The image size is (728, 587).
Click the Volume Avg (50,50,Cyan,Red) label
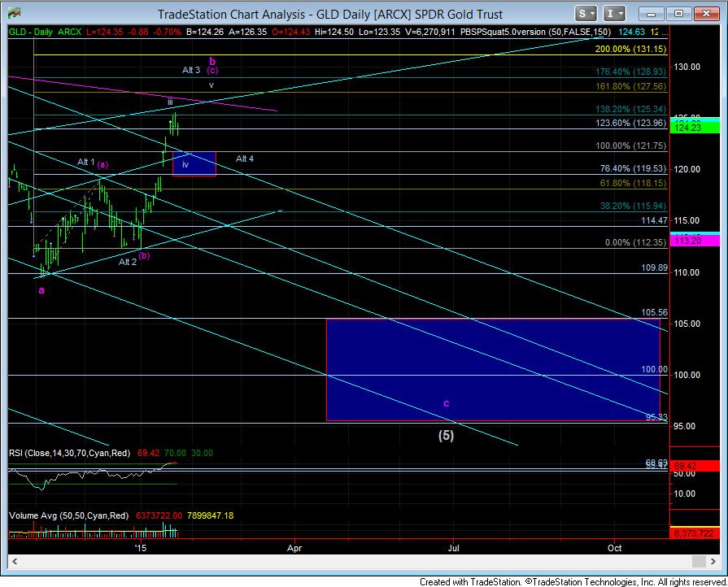(x=68, y=515)
